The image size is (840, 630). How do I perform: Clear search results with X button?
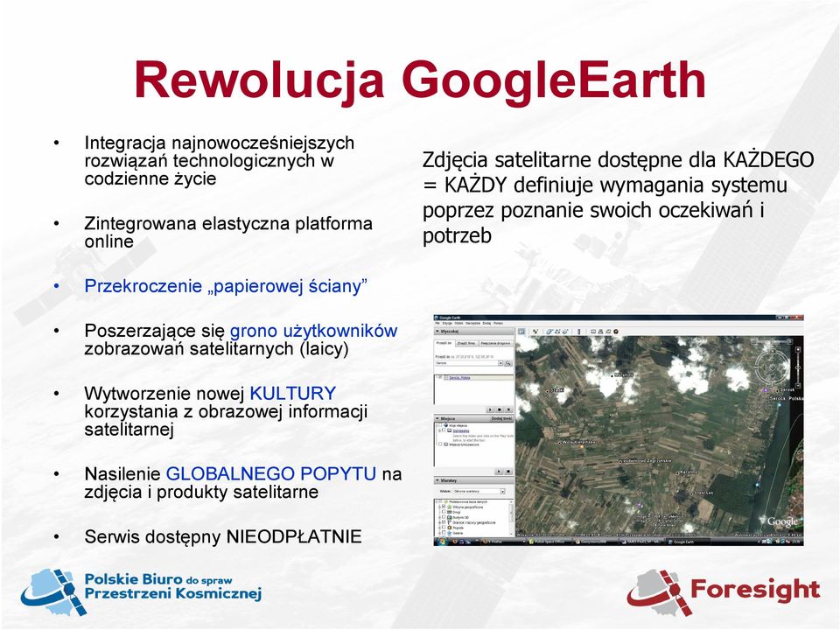coord(508,409)
